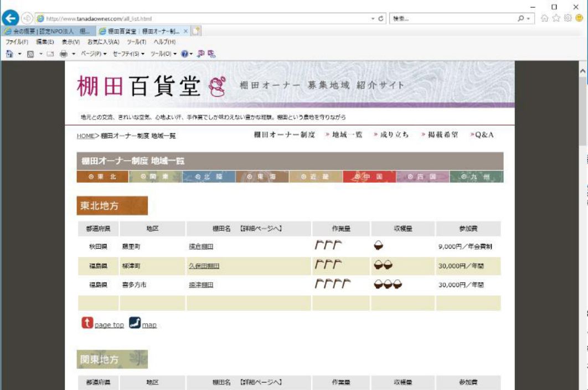The height and width of the screenshot is (390, 588).
Task: Select the blue 北陸 region tab
Action: click(209, 177)
